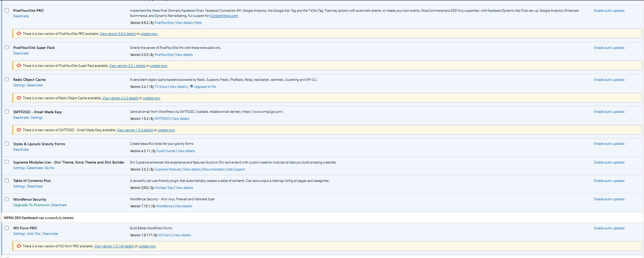Screen dimensions: 644x258
Task: Click the star icon beside Upgrade to Pro
Action: pyautogui.click(x=192, y=86)
